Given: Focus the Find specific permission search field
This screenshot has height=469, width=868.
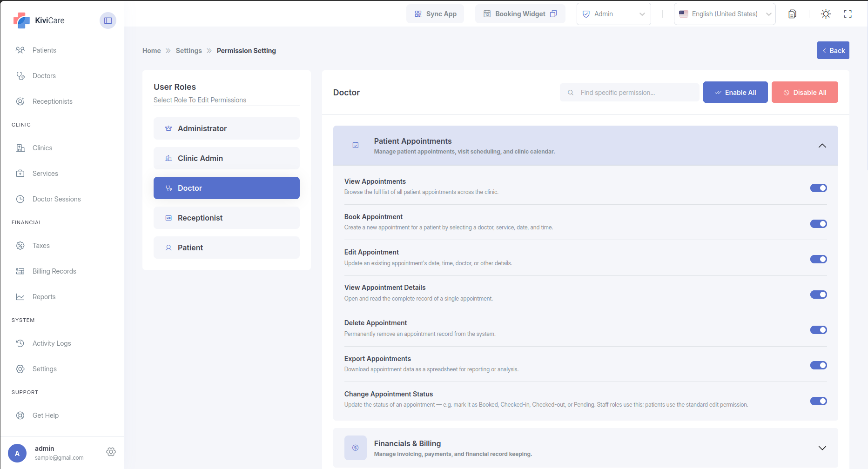Looking at the screenshot, I should [630, 93].
